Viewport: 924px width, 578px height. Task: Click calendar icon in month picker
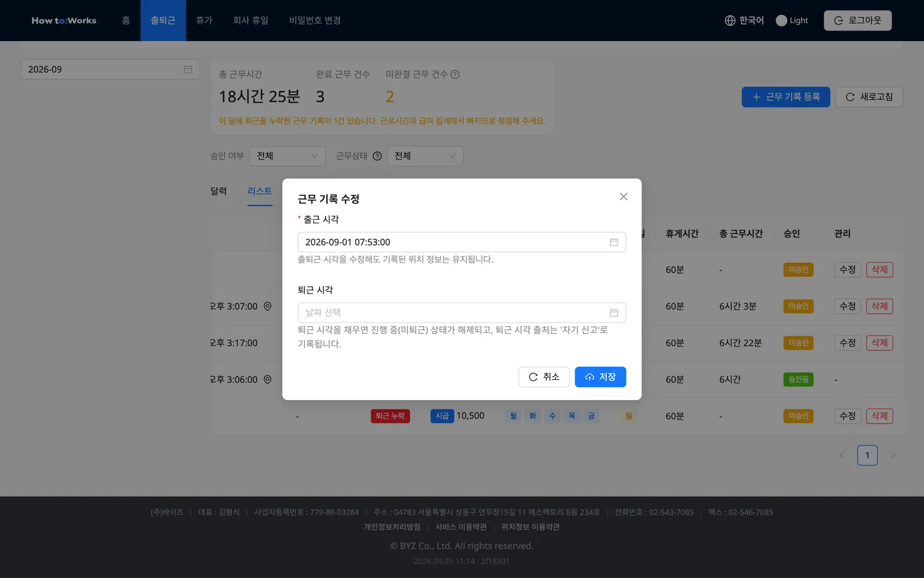pos(188,69)
